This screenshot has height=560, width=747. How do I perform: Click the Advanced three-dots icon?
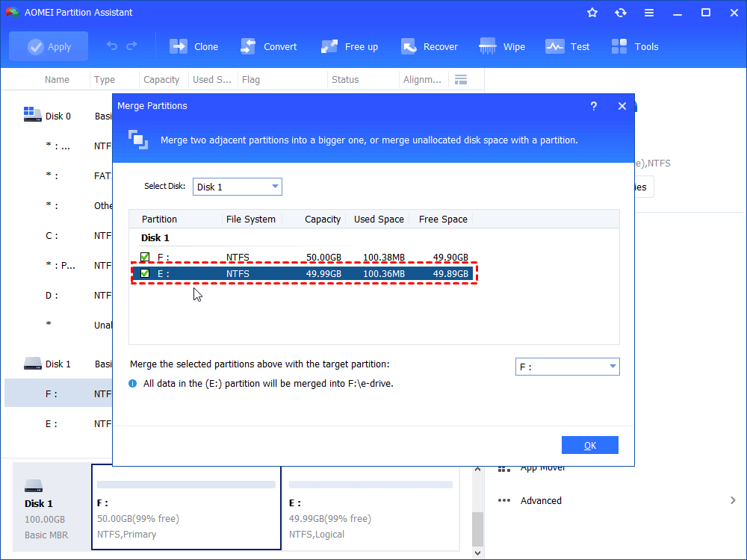point(504,500)
